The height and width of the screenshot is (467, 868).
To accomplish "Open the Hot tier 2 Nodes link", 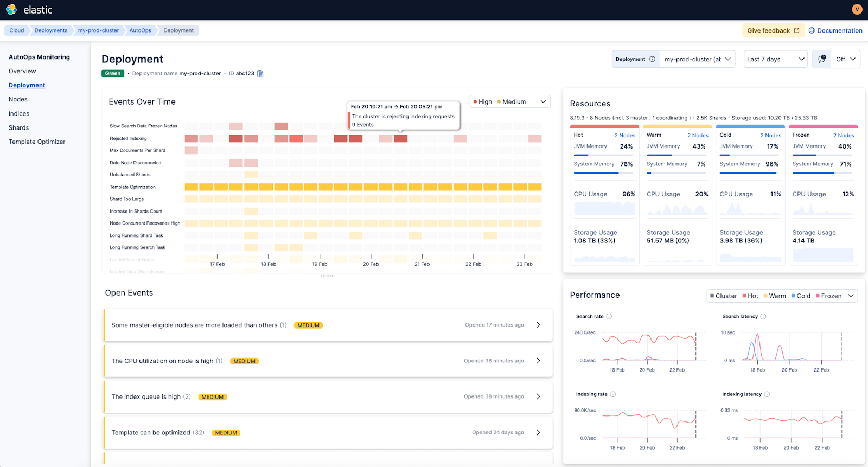I will (x=625, y=136).
